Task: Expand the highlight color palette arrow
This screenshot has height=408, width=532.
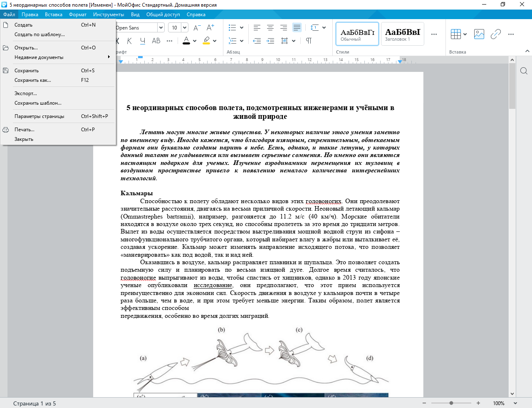Action: [215, 41]
